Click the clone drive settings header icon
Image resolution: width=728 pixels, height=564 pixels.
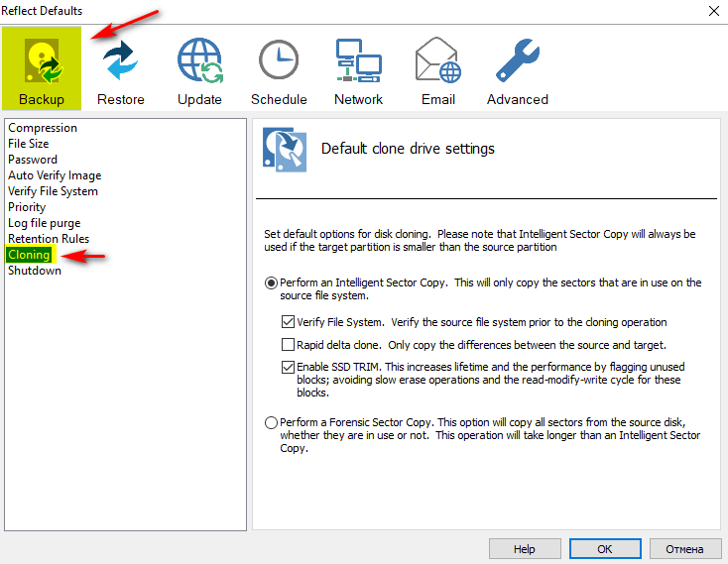pyautogui.click(x=285, y=150)
